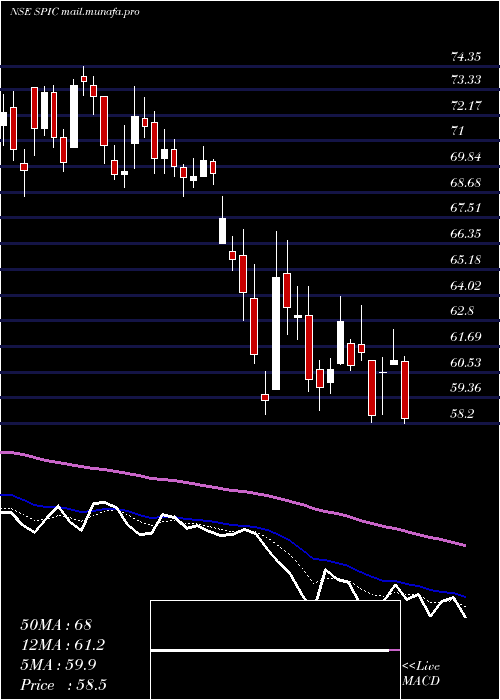Click the 72.17 price axis label

466,106
